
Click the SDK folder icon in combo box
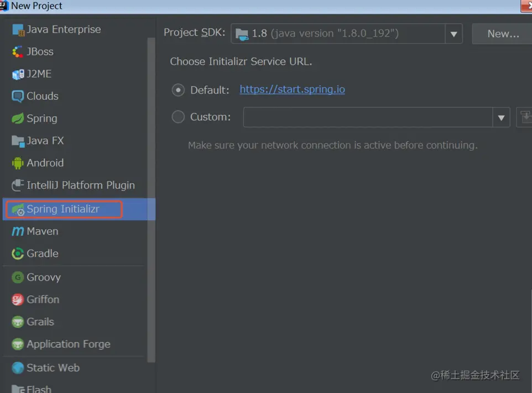pyautogui.click(x=242, y=34)
